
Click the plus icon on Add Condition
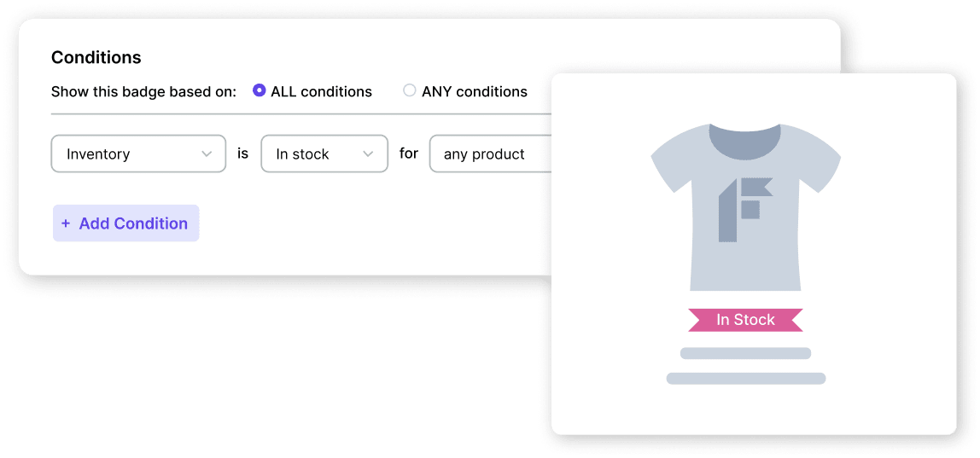click(66, 223)
